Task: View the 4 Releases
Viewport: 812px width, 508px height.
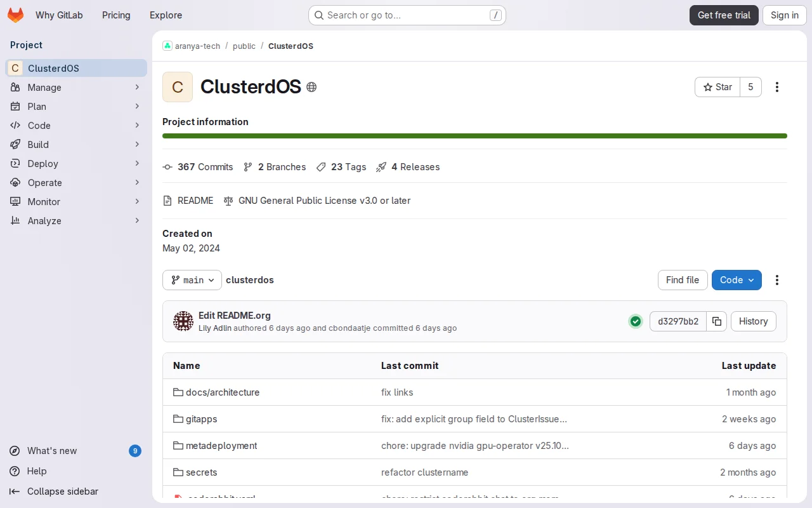Action: [408, 167]
